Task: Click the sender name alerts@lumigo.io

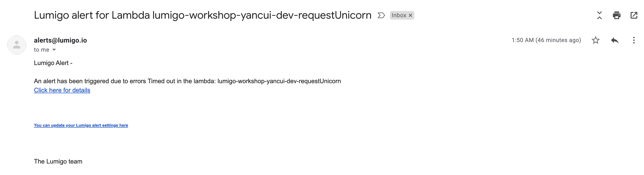Action: 60,40
